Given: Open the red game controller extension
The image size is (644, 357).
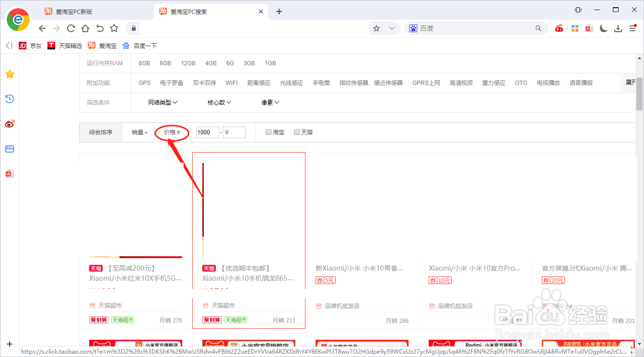Looking at the screenshot, I should [x=559, y=28].
